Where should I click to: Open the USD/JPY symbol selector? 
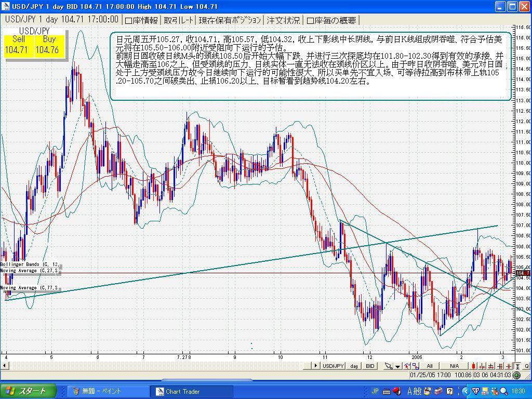click(332, 366)
